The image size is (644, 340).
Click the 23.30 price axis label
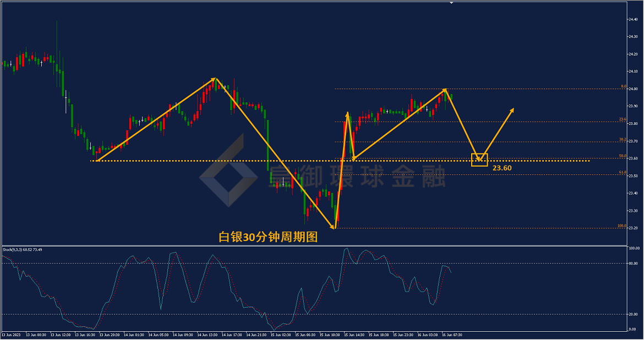click(x=633, y=211)
